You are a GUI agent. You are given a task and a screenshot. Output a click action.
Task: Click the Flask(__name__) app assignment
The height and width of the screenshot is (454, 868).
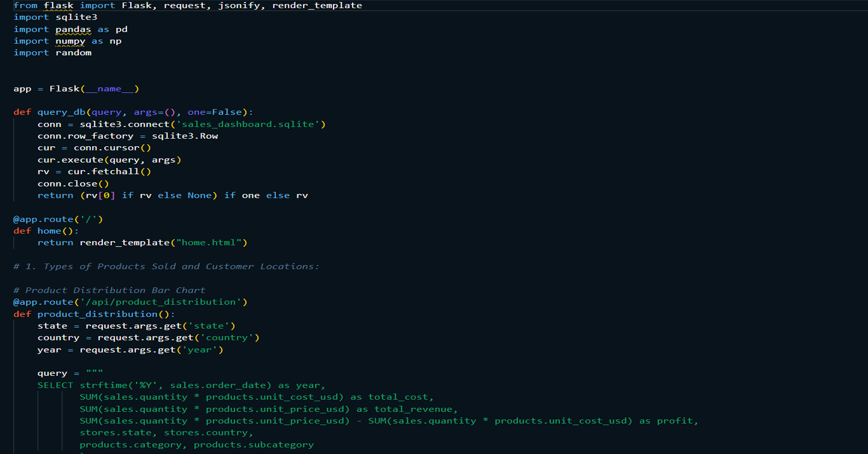coord(94,89)
